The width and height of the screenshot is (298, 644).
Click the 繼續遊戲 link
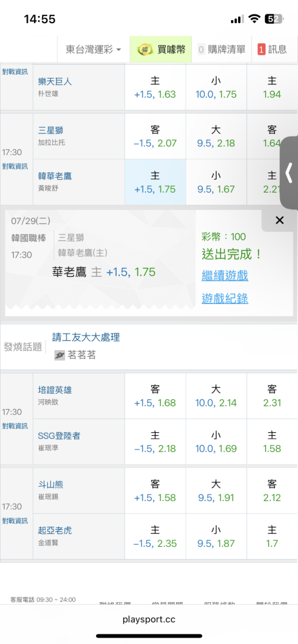point(224,275)
